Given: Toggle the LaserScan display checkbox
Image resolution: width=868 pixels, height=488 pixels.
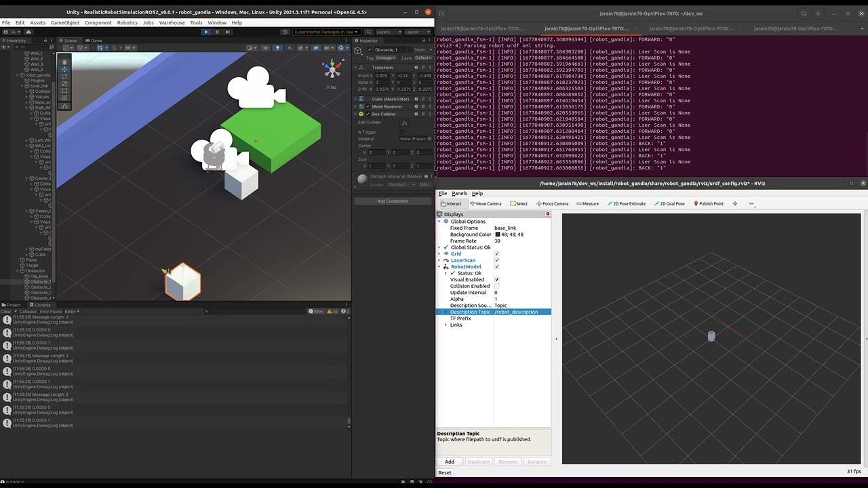Looking at the screenshot, I should coord(497,260).
